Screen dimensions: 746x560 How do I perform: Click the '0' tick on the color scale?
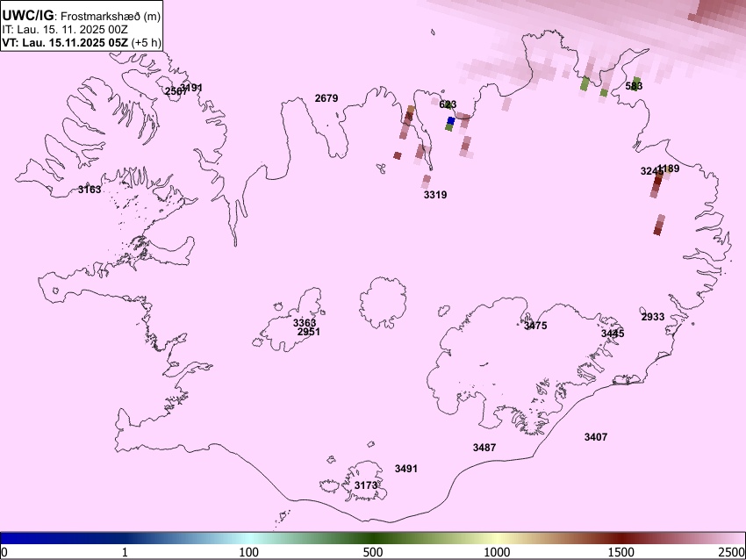[x=4, y=552]
